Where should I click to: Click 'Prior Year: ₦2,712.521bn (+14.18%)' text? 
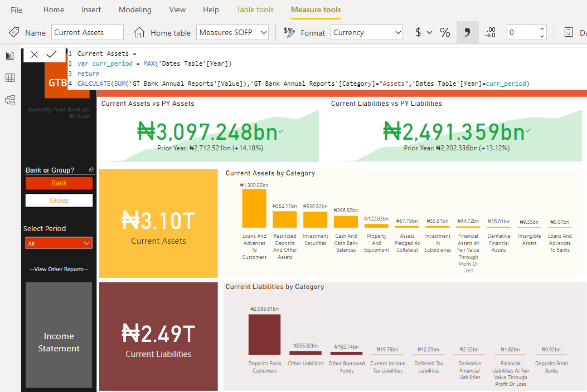(210, 148)
